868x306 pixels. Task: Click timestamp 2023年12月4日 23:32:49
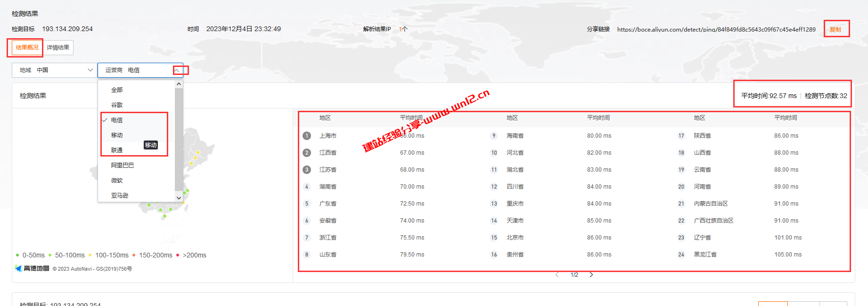pyautogui.click(x=244, y=29)
